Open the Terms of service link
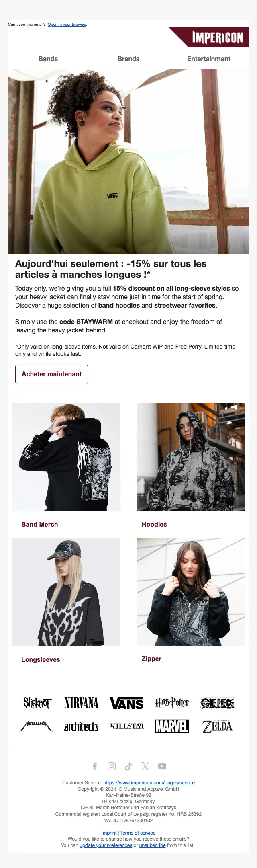257x868 pixels. click(x=138, y=833)
